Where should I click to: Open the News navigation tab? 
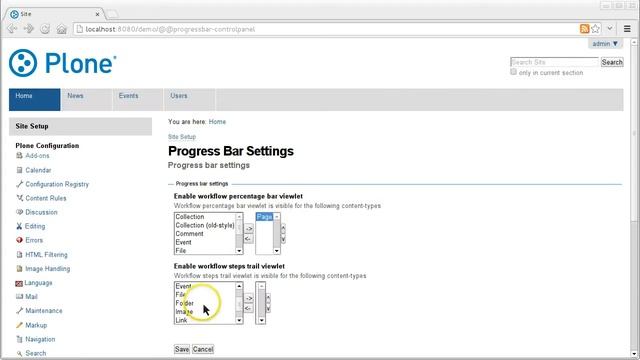coord(86,99)
